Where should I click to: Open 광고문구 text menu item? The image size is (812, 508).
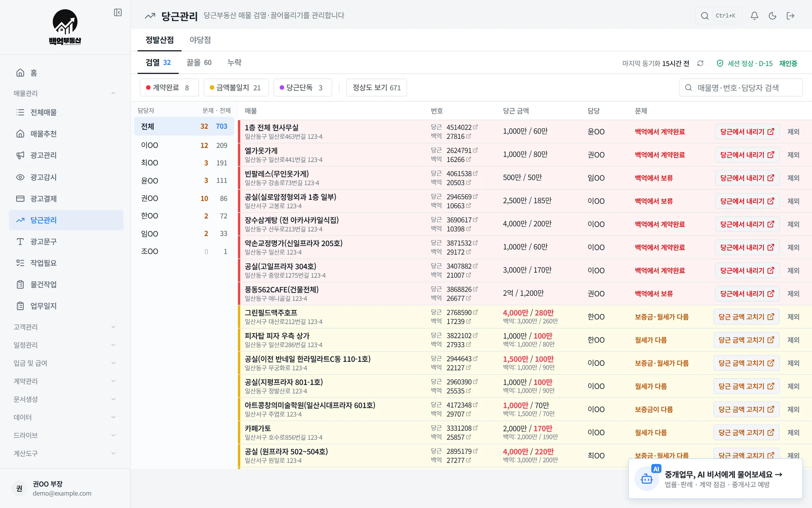tap(66, 241)
